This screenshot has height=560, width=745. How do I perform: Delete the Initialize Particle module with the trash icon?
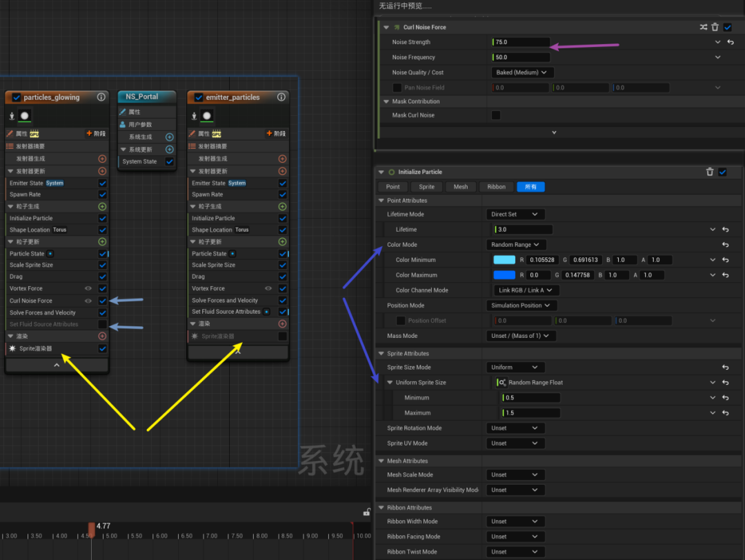710,172
